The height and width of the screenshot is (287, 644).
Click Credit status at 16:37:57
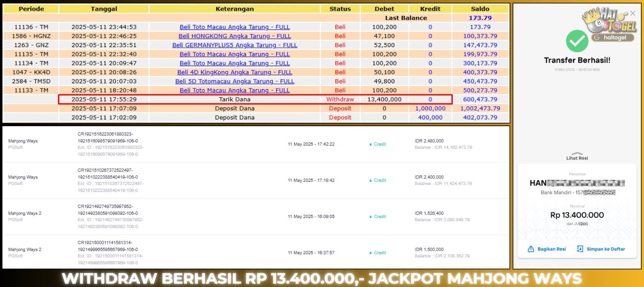point(378,253)
